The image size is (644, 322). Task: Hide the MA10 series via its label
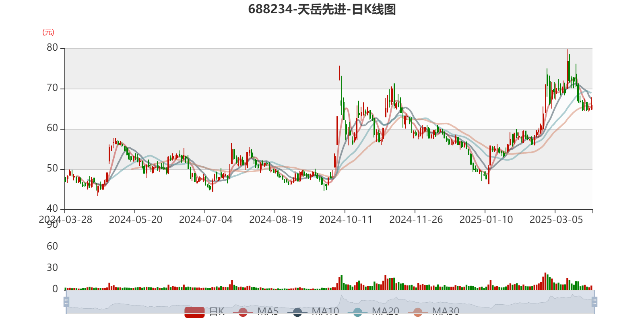click(x=325, y=312)
